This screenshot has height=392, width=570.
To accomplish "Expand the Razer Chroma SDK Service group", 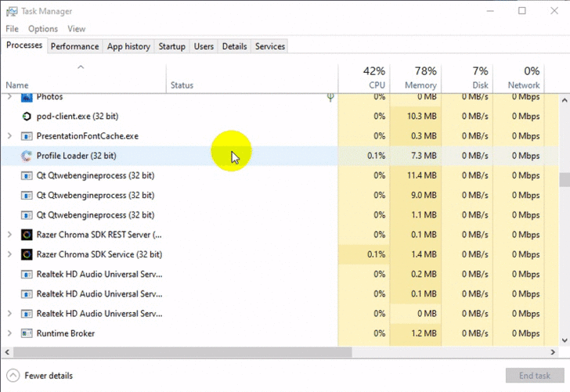I will (9, 254).
